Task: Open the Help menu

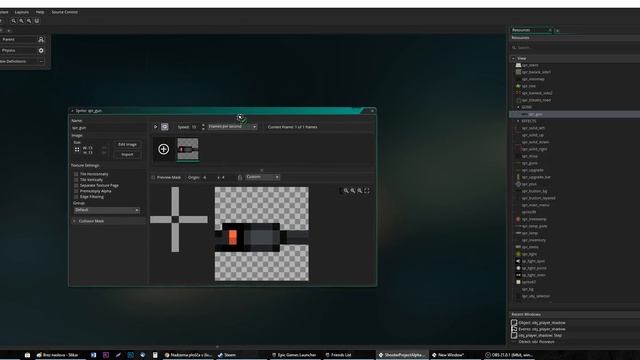Action: click(40, 12)
